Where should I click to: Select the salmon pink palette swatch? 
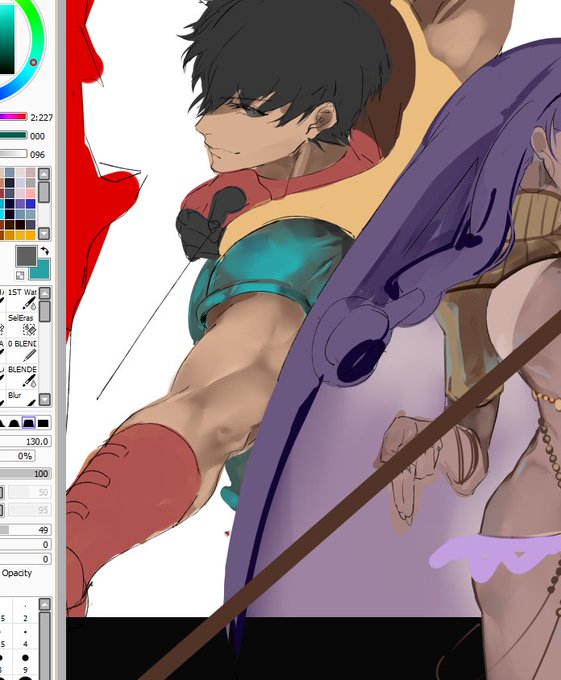pyautogui.click(x=31, y=193)
